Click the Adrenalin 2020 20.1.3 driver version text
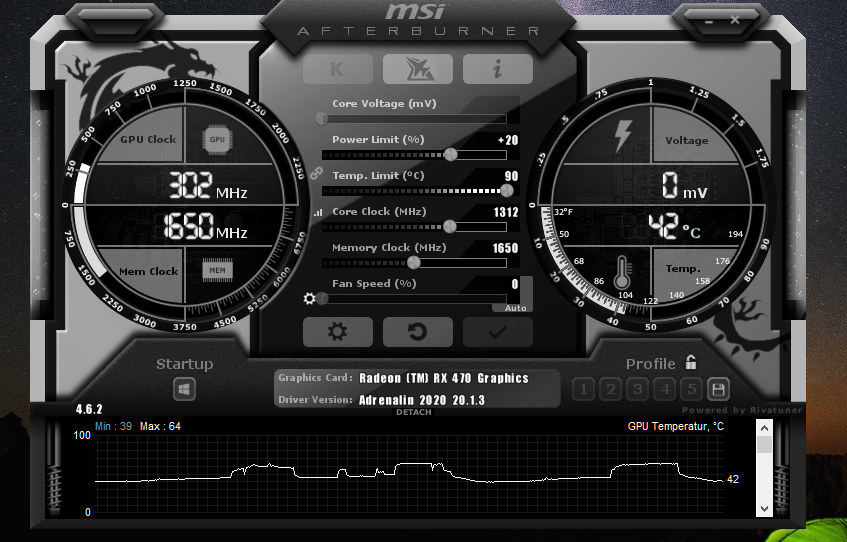Image resolution: width=847 pixels, height=542 pixels. pyautogui.click(x=422, y=400)
